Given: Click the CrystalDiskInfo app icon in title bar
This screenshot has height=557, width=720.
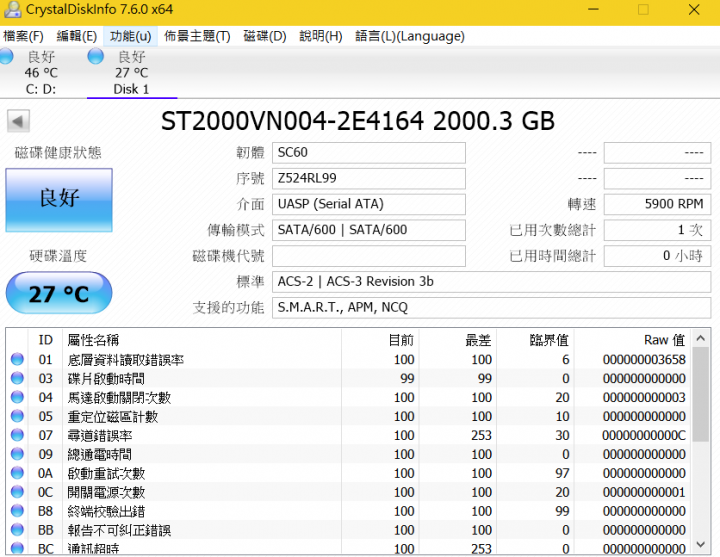Looking at the screenshot, I should 12,9.
